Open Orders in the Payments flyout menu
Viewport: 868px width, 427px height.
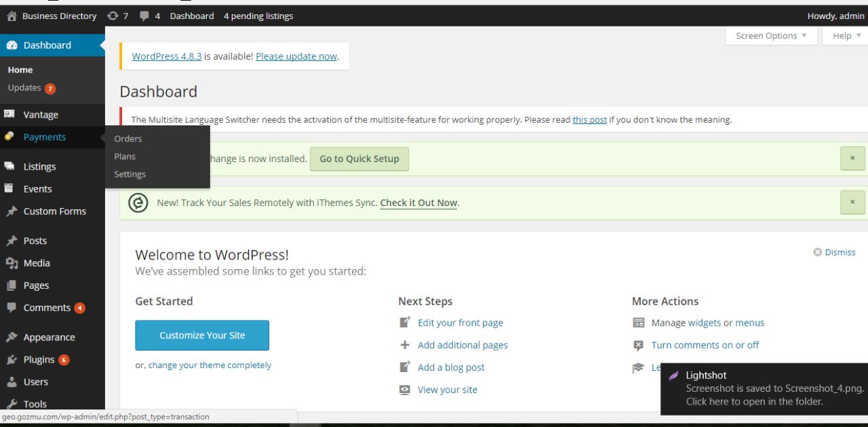click(128, 138)
